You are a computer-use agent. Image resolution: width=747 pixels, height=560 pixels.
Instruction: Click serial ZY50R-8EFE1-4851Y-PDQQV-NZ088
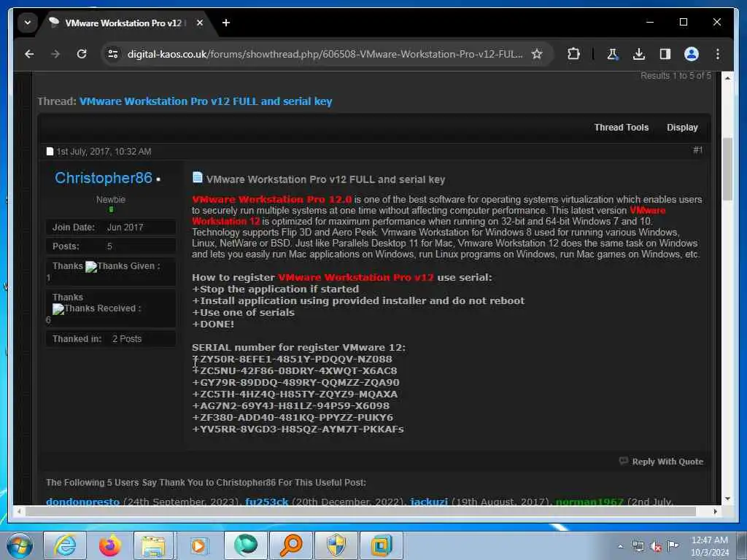[x=296, y=359]
